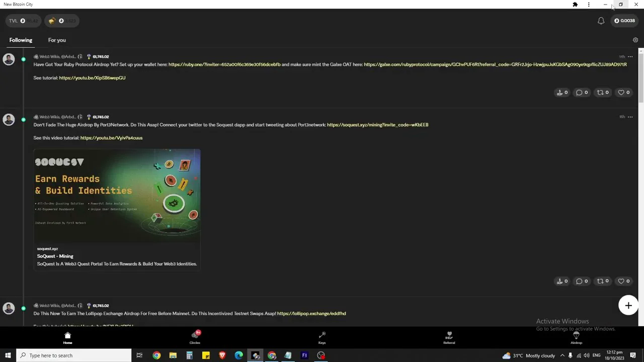This screenshot has width=644, height=362.
Task: Open Task View on the taskbar
Action: point(139,355)
